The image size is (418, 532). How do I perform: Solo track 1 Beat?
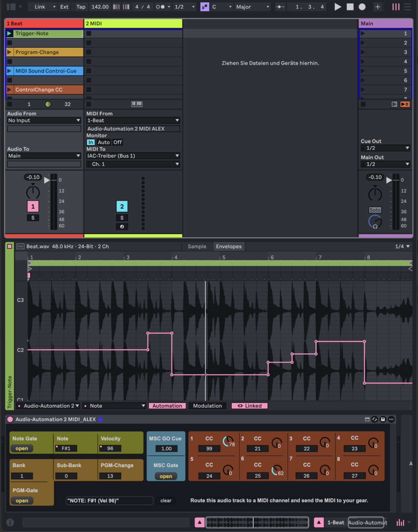(x=33, y=218)
